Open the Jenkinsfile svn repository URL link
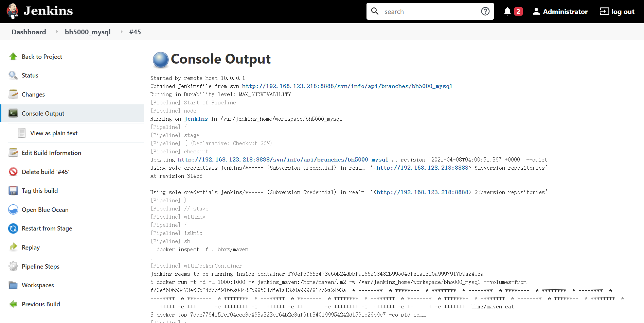This screenshot has height=323, width=644. click(x=347, y=86)
